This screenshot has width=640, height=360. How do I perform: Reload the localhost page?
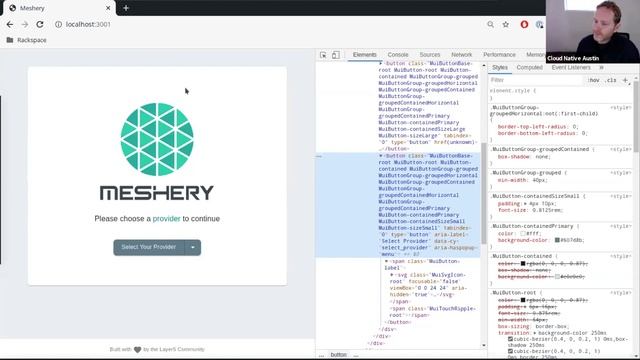coord(40,24)
